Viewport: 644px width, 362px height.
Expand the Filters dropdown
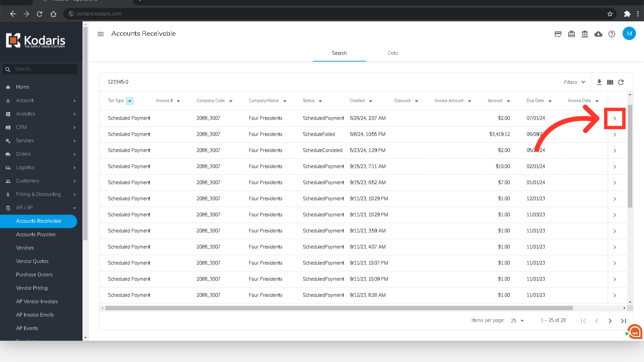(575, 82)
